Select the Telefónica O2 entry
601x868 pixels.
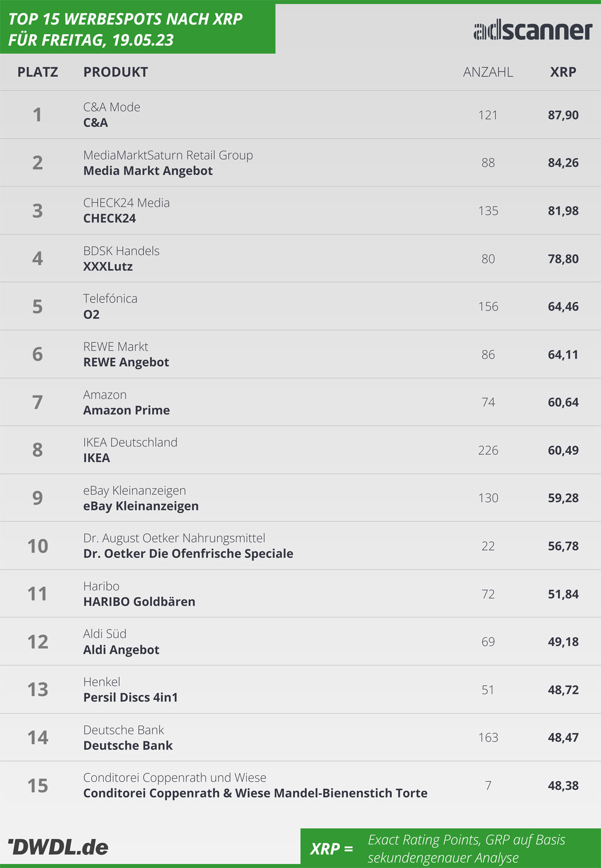pos(110,306)
